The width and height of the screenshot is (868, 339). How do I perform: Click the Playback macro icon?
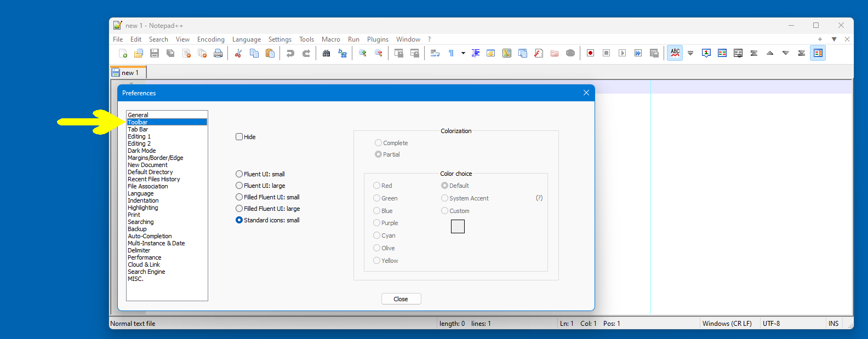tap(622, 53)
